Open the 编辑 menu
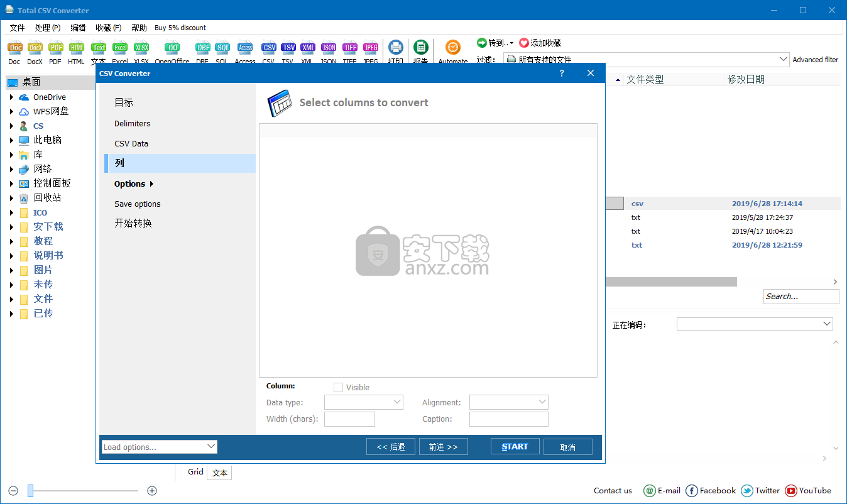Image resolution: width=847 pixels, height=504 pixels. click(78, 28)
